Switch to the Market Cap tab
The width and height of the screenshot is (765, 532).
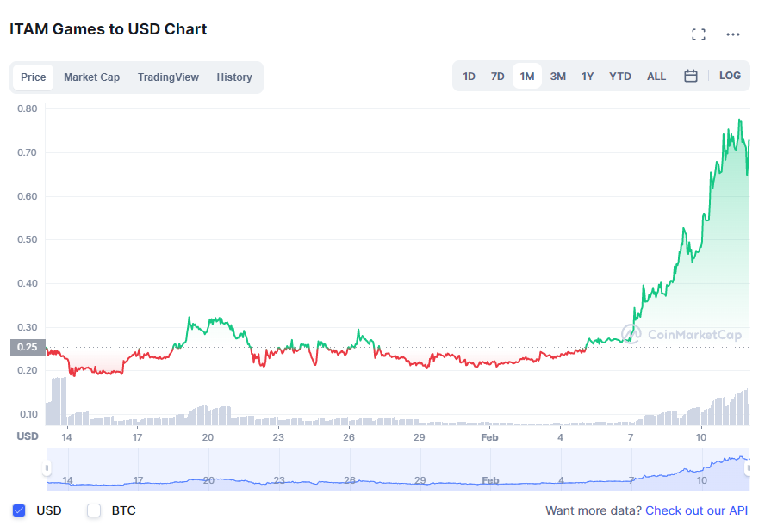pos(91,77)
